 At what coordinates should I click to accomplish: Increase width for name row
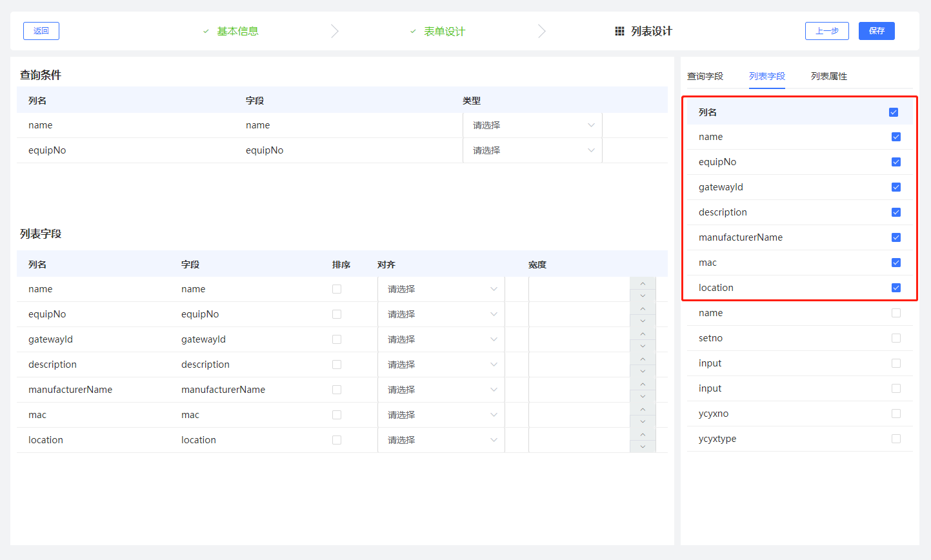click(x=643, y=283)
